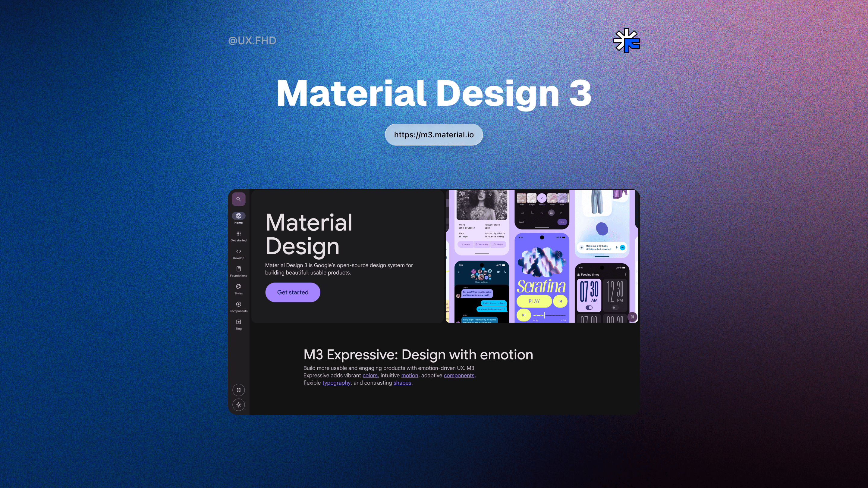Go to Home in navigation rail
This screenshot has height=488, width=868.
pos(238,216)
